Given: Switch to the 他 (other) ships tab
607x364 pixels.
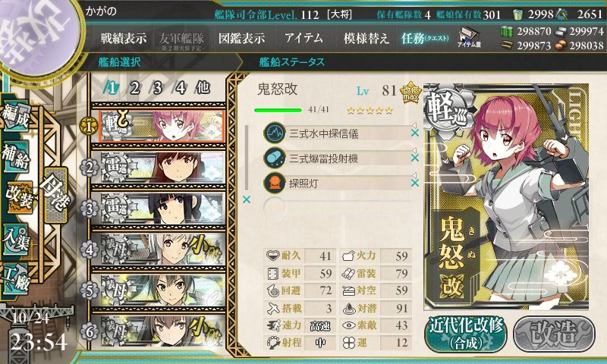Looking at the screenshot, I should (x=203, y=88).
